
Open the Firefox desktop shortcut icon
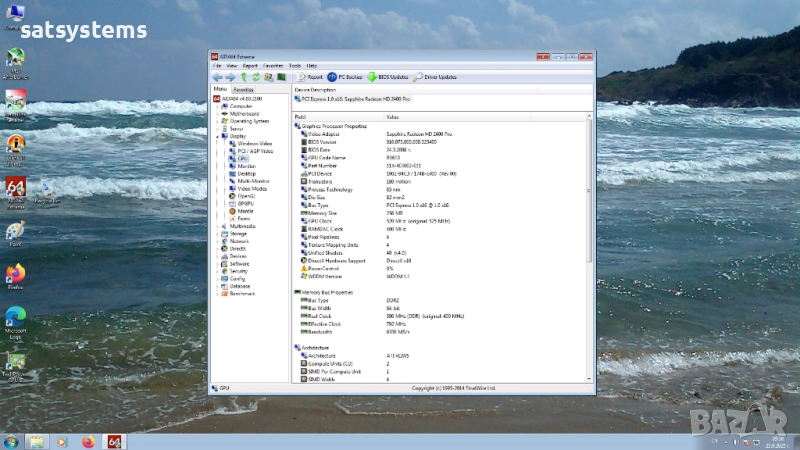[x=15, y=275]
